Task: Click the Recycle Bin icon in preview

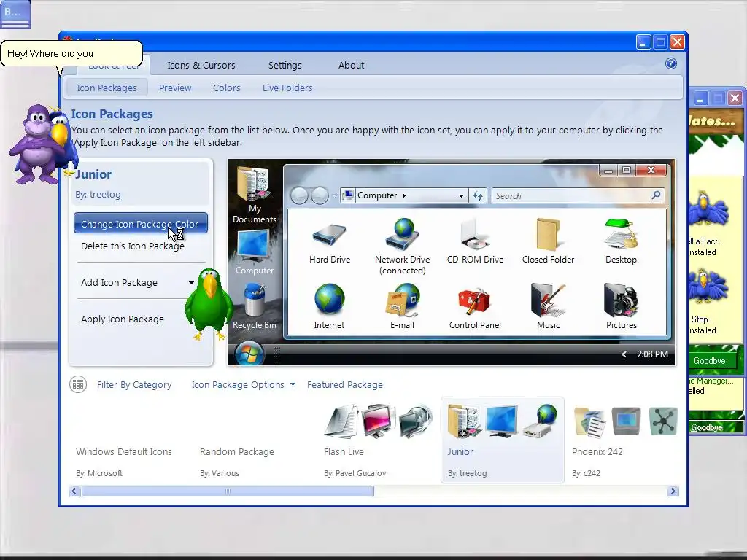Action: pos(254,300)
